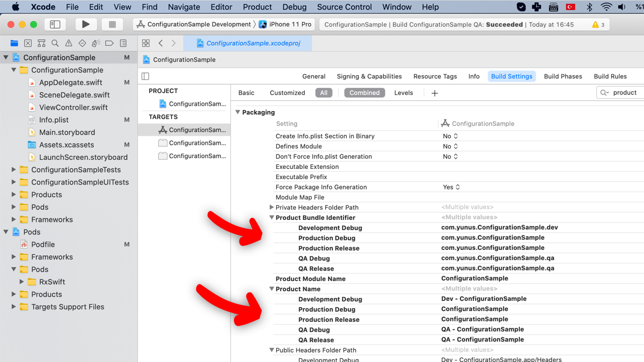Viewport: 644px width, 362px height.
Task: Change Force Package Info Generation Yes popup
Action: 451,187
